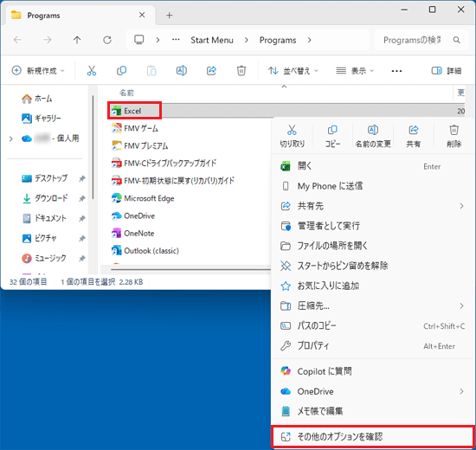Open the 並べ替え sort dropdown

(293, 71)
